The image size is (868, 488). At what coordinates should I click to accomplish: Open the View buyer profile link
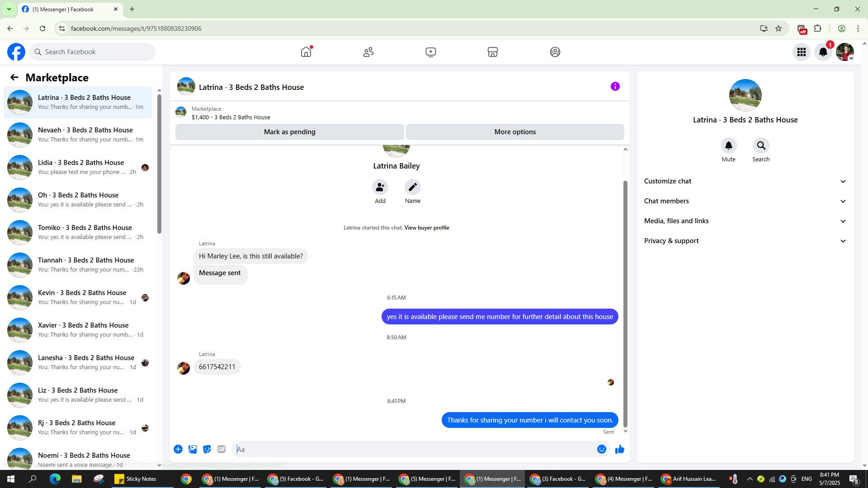pyautogui.click(x=426, y=228)
